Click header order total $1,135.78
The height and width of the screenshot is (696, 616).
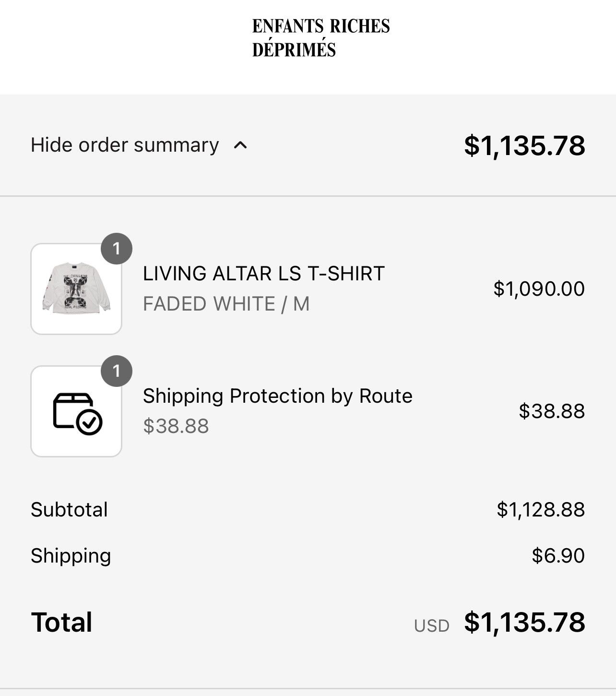point(524,145)
